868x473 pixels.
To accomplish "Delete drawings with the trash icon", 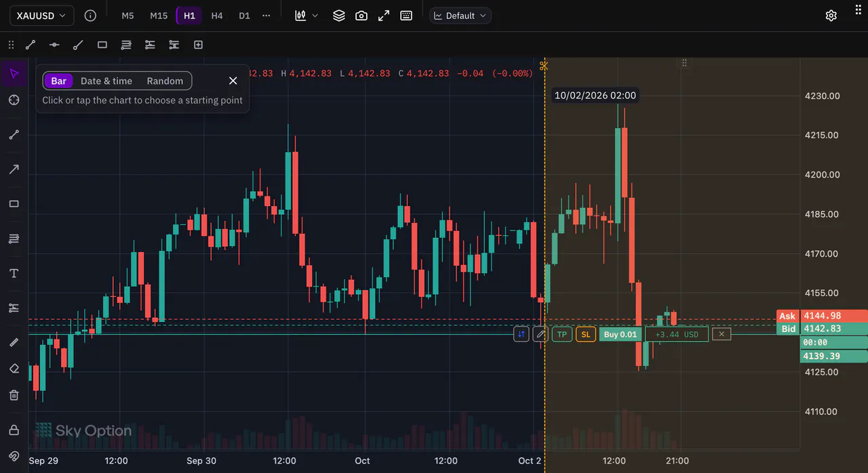I will 14,395.
